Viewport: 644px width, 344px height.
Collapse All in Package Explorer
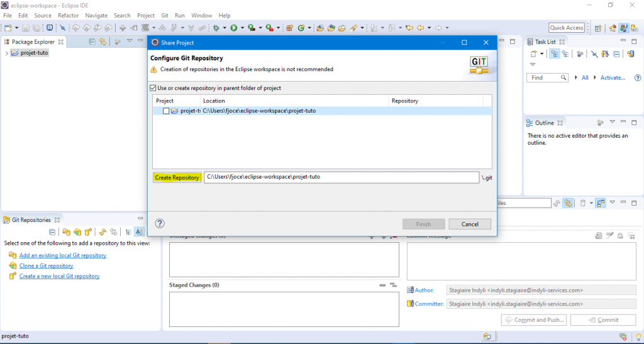[x=92, y=42]
